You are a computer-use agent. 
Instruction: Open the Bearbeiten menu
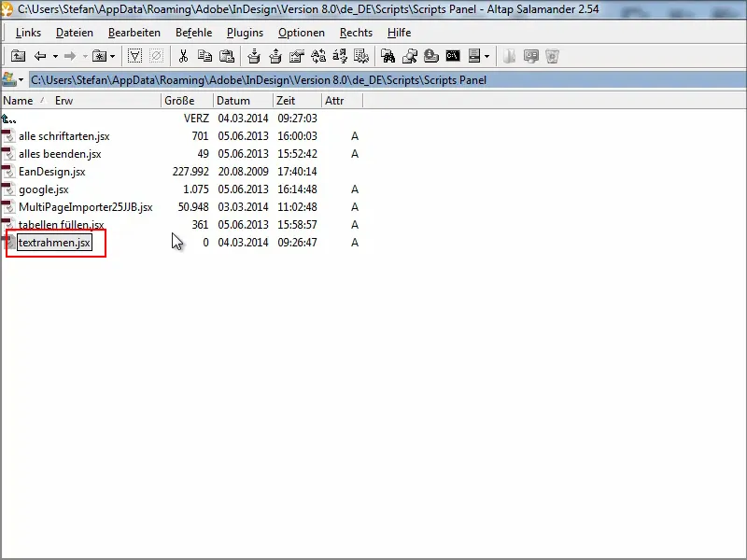pos(134,33)
